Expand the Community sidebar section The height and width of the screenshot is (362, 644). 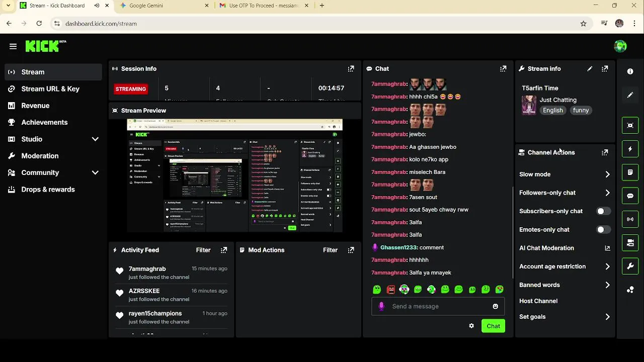95,172
